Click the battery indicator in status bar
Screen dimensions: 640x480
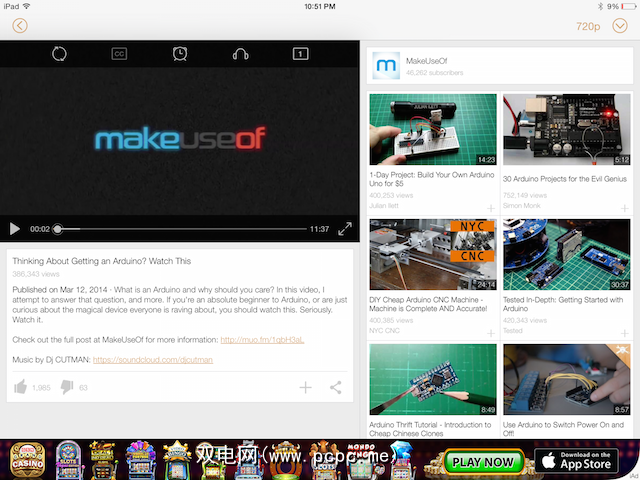coord(629,7)
